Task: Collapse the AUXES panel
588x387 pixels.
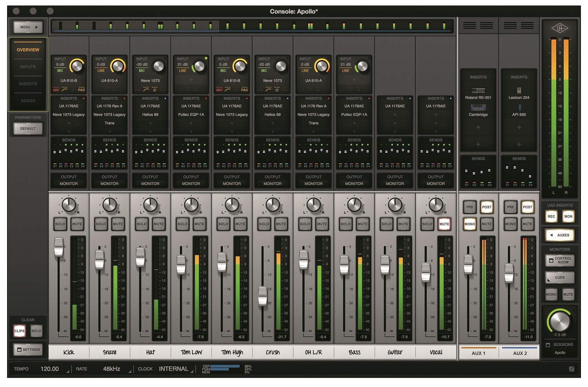Action: coord(559,235)
